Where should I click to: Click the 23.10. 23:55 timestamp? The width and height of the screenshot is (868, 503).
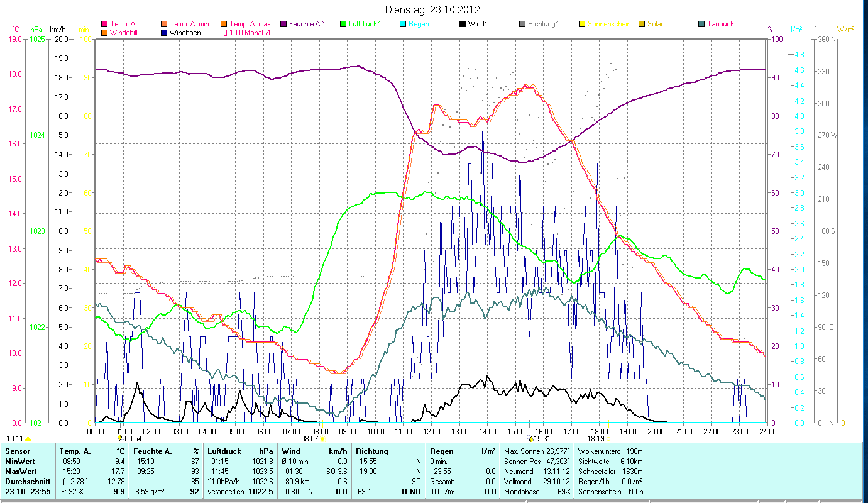28,492
